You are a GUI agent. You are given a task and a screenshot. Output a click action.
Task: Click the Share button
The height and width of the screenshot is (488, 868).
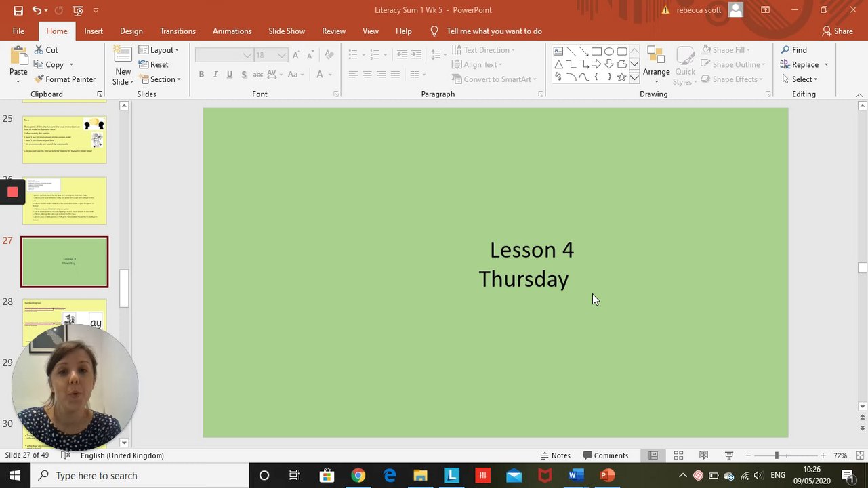(838, 31)
